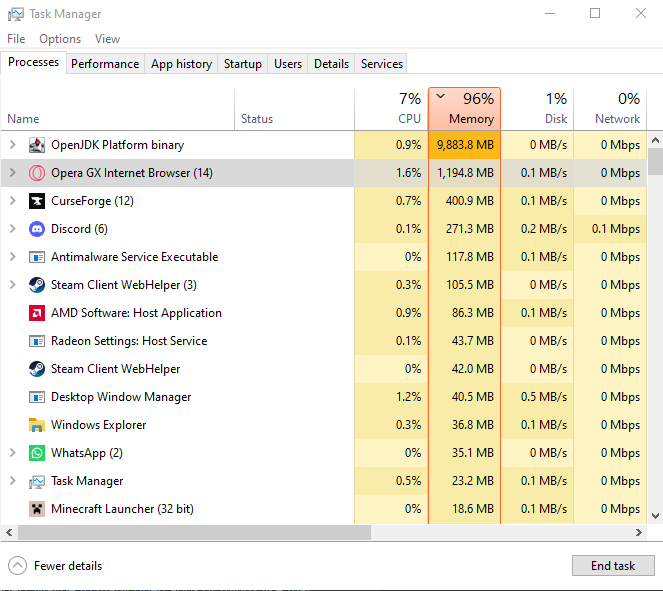Screen dimensions: 663x591
Task: Sort processes by CPU column
Action: [391, 109]
